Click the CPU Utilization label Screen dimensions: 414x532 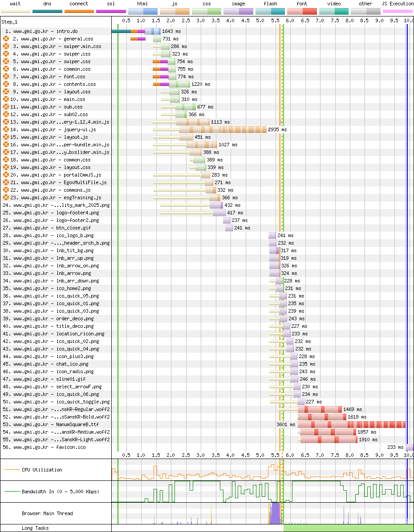(x=42, y=470)
